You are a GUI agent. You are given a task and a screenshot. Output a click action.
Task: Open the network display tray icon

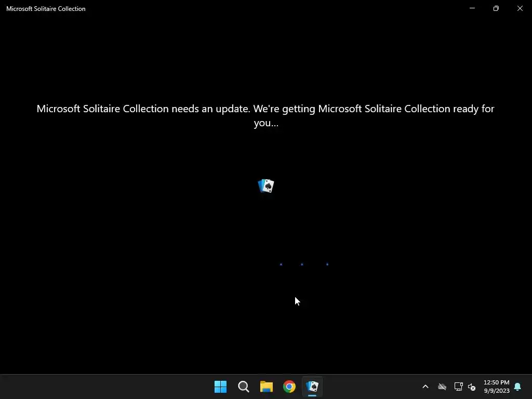[x=458, y=387]
